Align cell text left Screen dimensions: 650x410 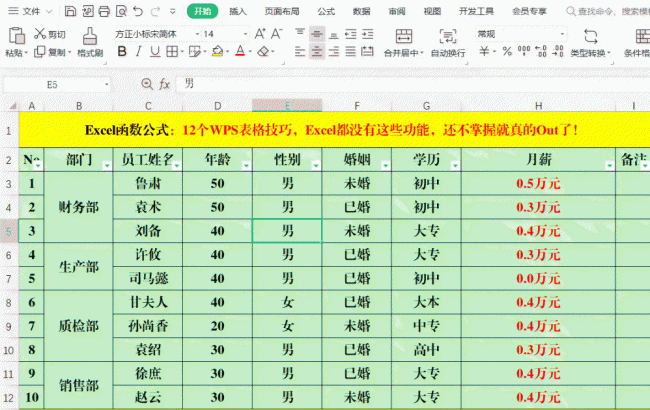[x=300, y=51]
